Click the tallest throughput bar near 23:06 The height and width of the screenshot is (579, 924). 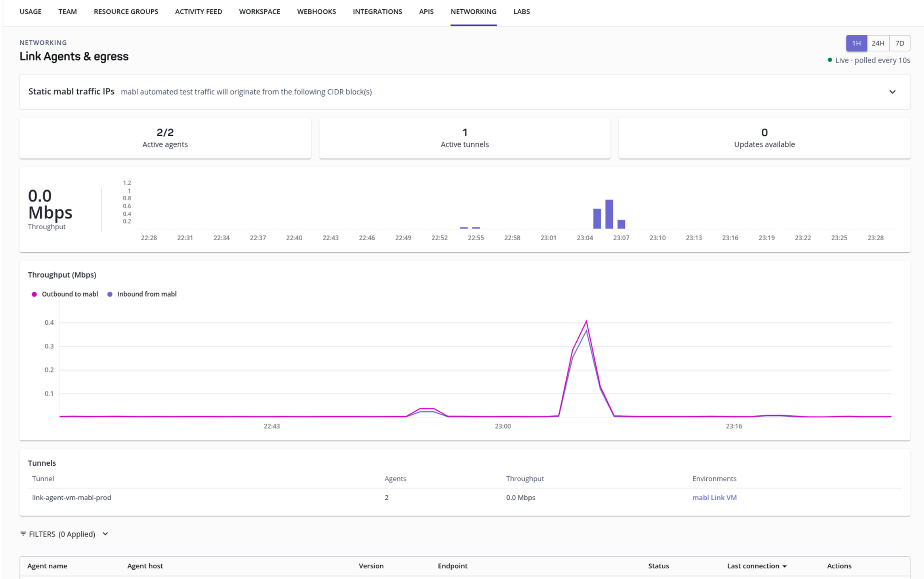pos(609,214)
